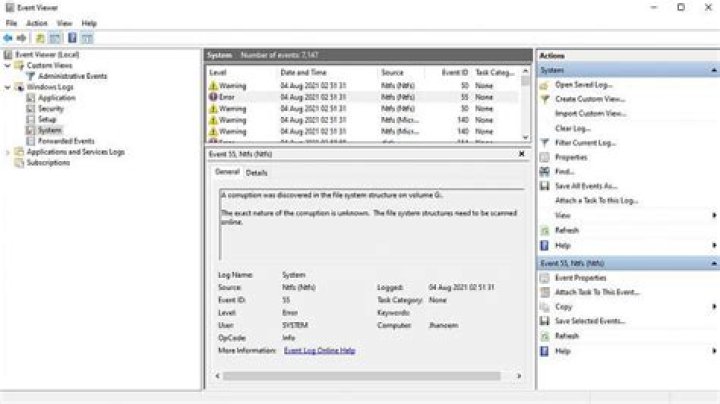Screen dimensions: 720x404
Task: Sort by the Level column header
Action: coord(242,73)
